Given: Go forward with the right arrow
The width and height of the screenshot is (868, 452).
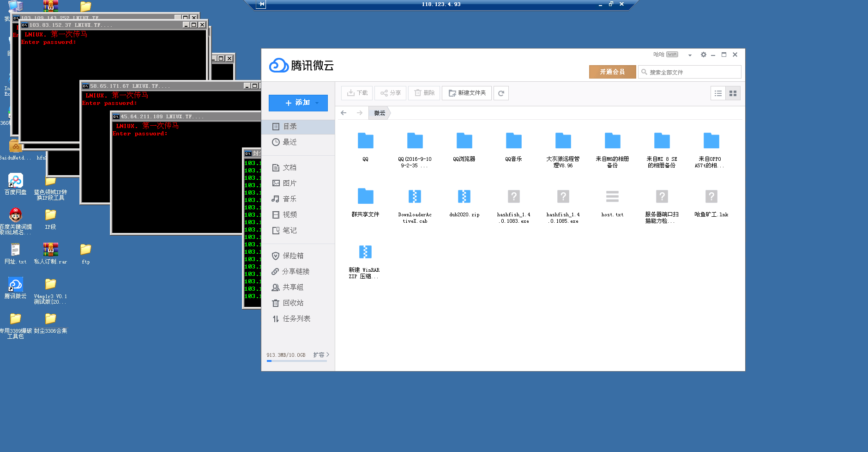Looking at the screenshot, I should [x=359, y=113].
